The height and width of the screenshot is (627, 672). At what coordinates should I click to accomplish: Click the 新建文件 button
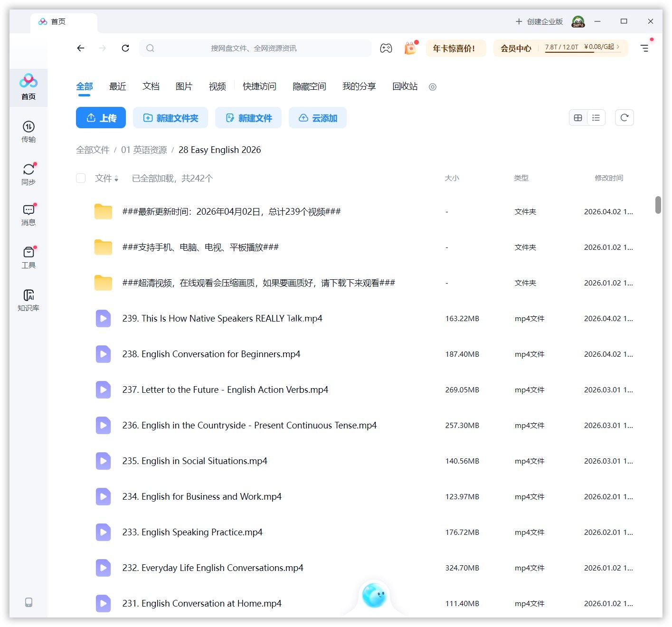tap(248, 118)
